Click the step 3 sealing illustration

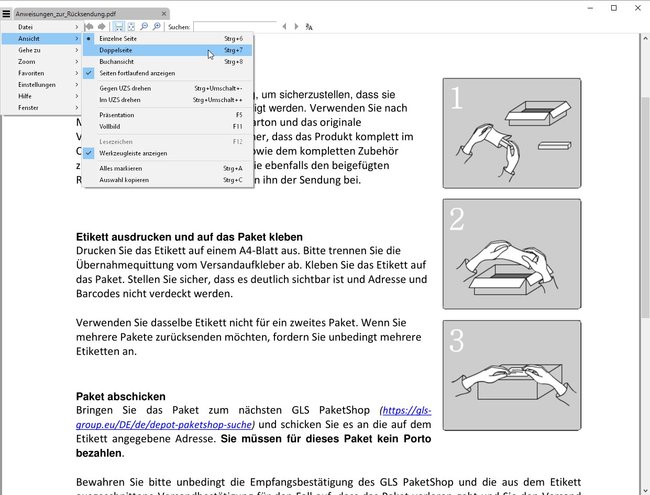click(512, 375)
